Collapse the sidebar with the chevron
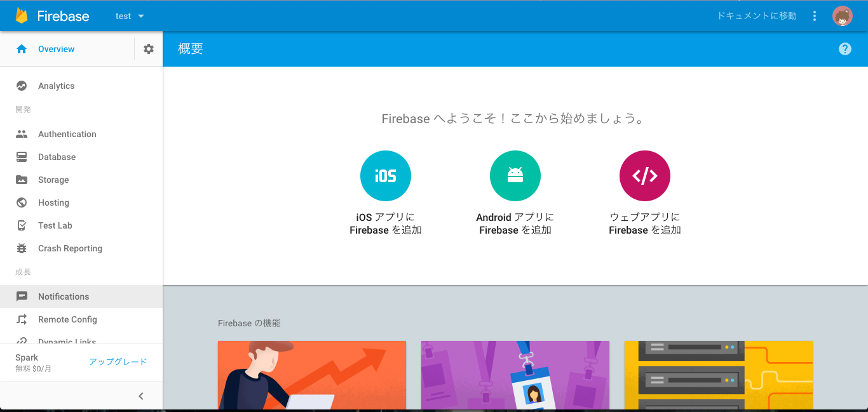 coord(140,395)
